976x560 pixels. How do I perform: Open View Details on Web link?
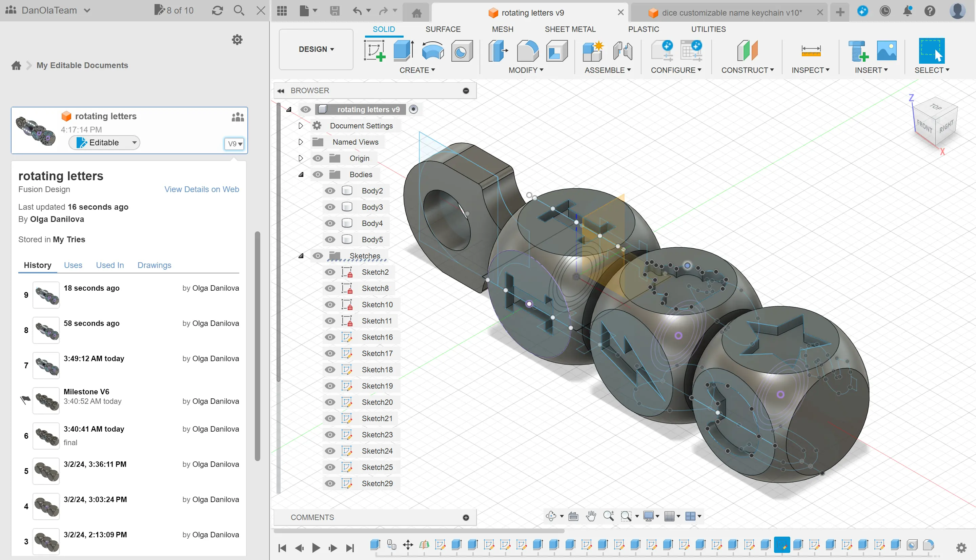click(x=202, y=189)
